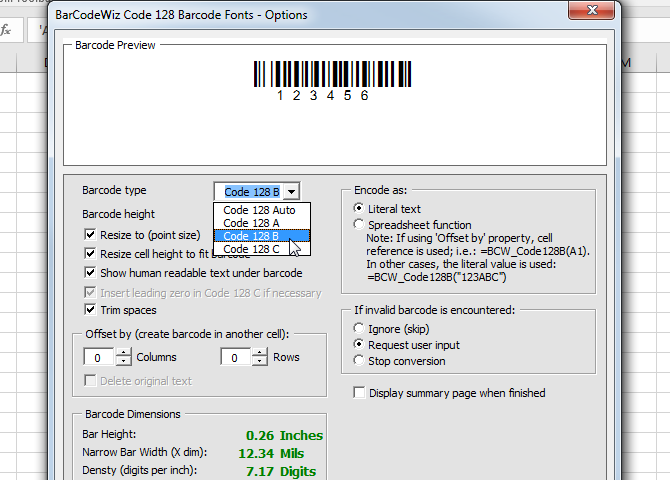Toggle Resize to (point size) checkbox
Screen dimensions: 670x480
[x=90, y=234]
